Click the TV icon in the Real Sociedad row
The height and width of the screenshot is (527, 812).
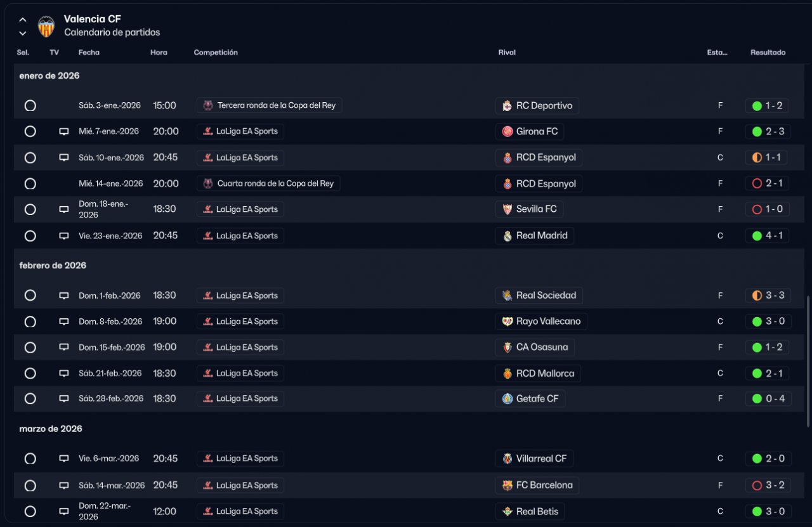(64, 296)
